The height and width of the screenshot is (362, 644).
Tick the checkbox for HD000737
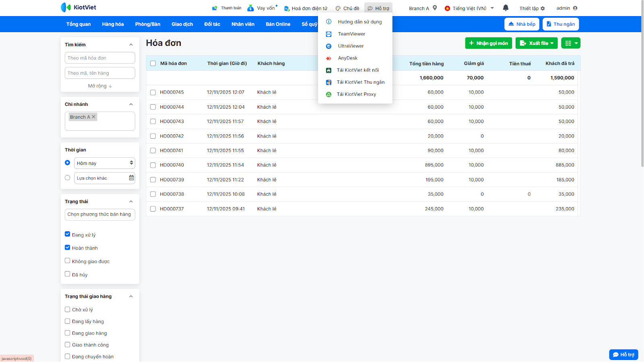(153, 209)
